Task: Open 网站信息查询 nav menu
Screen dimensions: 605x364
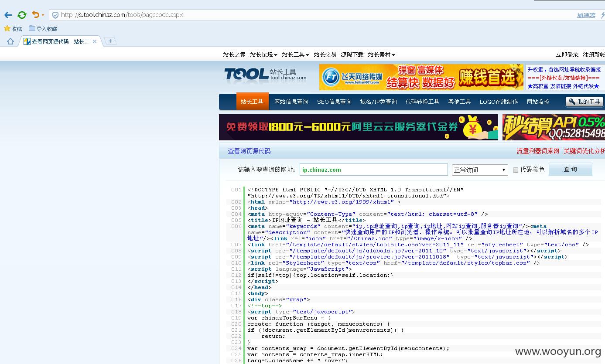Action: point(291,102)
